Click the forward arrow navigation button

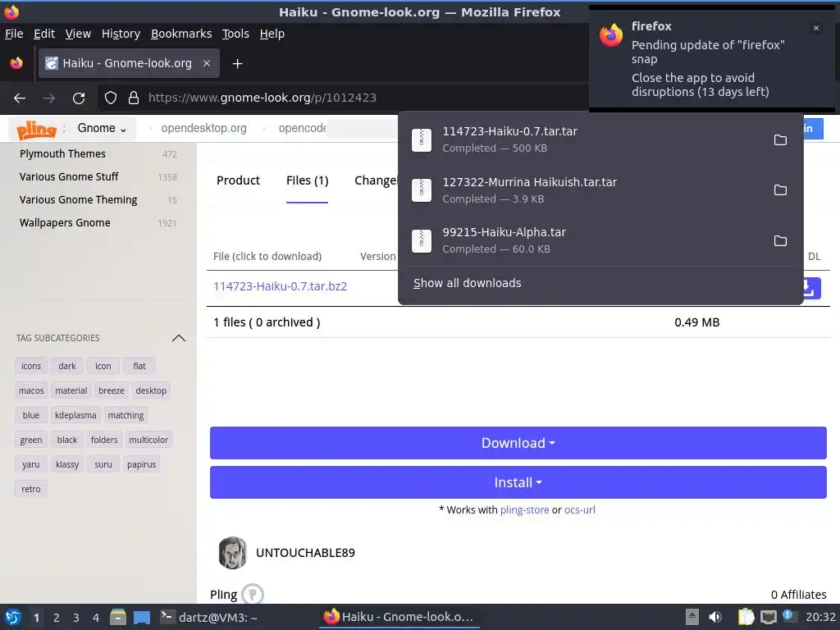click(x=48, y=98)
